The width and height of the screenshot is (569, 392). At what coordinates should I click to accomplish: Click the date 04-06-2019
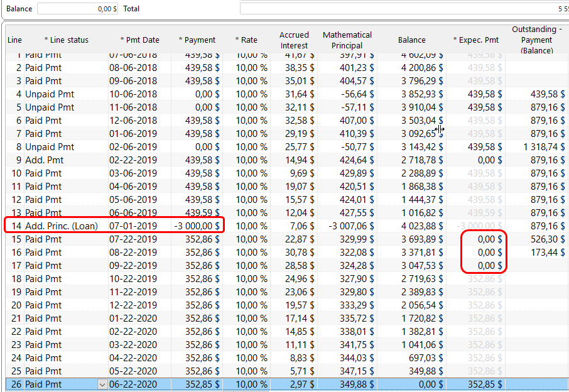(133, 187)
